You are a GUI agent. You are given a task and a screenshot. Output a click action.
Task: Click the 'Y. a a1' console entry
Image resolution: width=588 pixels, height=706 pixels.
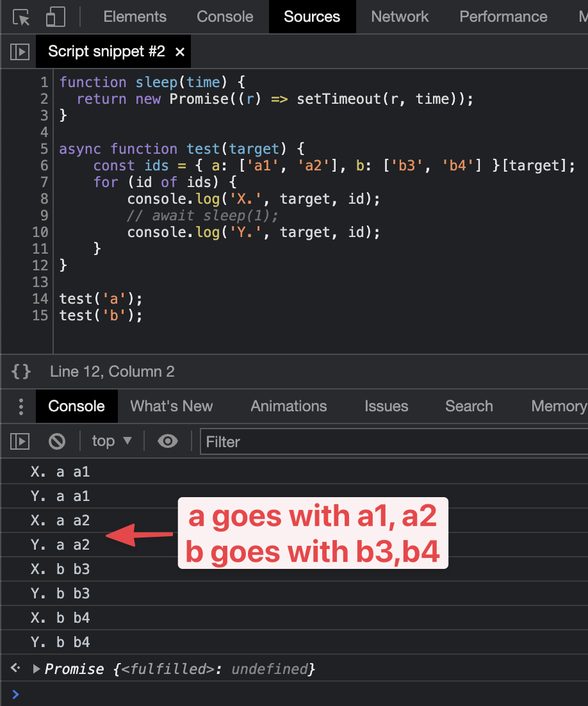coord(295,496)
